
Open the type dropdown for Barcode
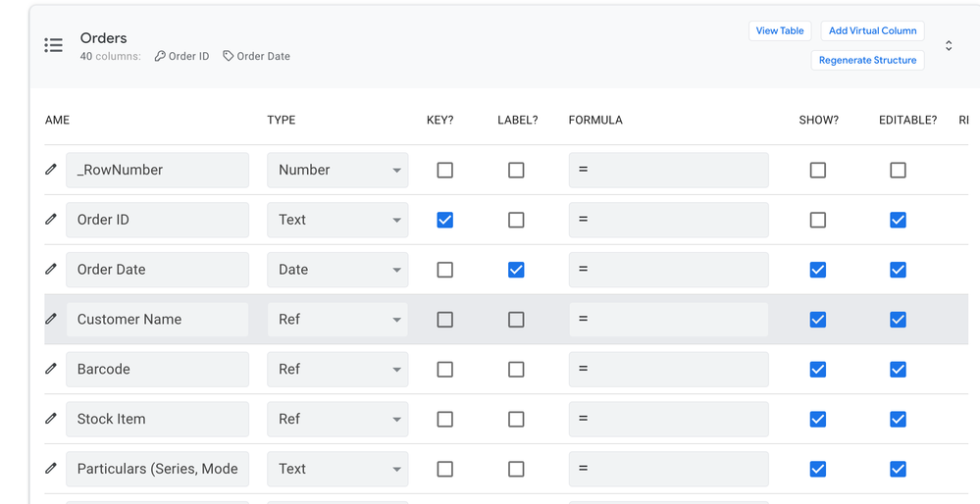tap(337, 369)
